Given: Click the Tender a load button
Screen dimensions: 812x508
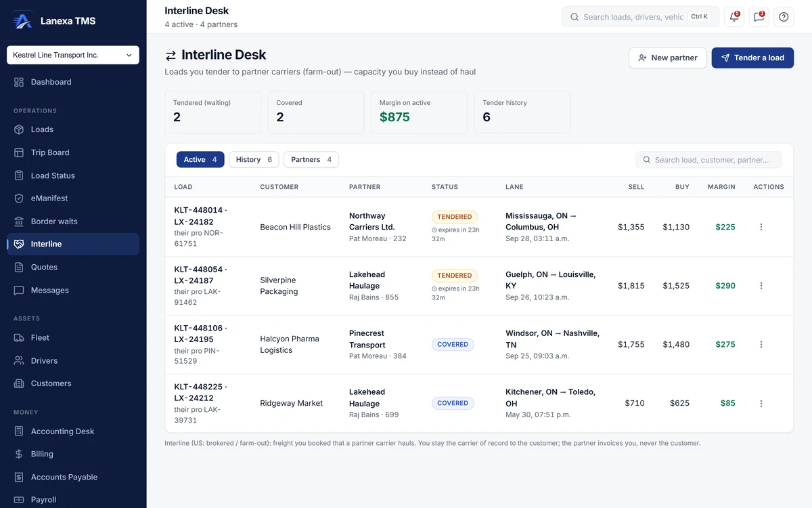Looking at the screenshot, I should (x=752, y=58).
